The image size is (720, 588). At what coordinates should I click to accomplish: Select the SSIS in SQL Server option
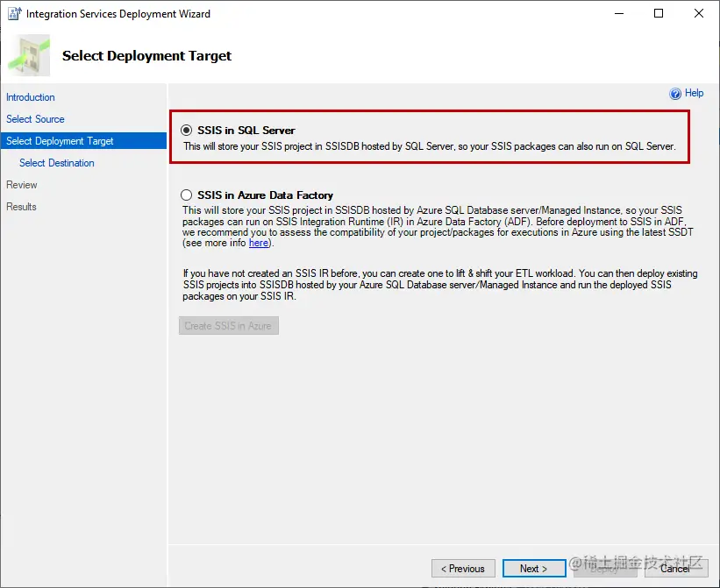(186, 131)
